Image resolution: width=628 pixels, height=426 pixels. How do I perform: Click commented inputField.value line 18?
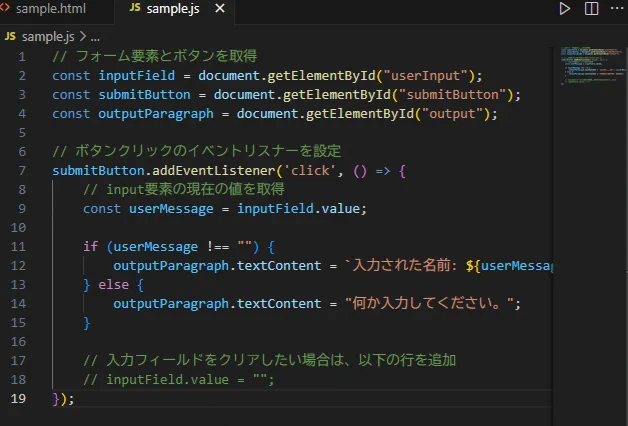coord(179,380)
